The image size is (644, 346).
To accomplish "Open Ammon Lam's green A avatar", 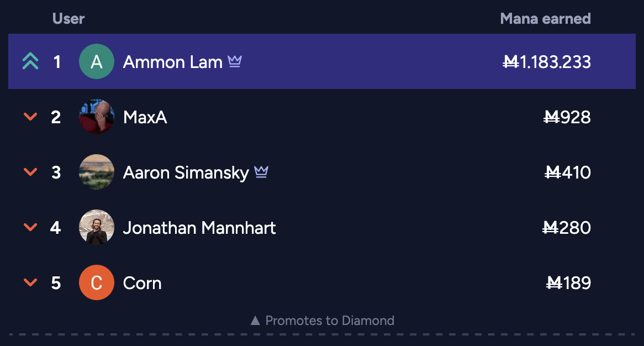I will point(97,61).
